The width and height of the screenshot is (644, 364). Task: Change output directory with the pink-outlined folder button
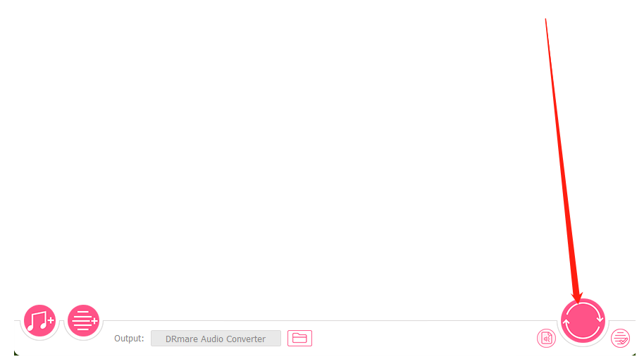(299, 338)
